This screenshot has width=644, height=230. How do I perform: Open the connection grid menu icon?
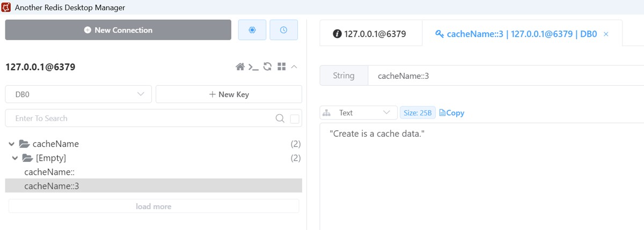point(281,67)
